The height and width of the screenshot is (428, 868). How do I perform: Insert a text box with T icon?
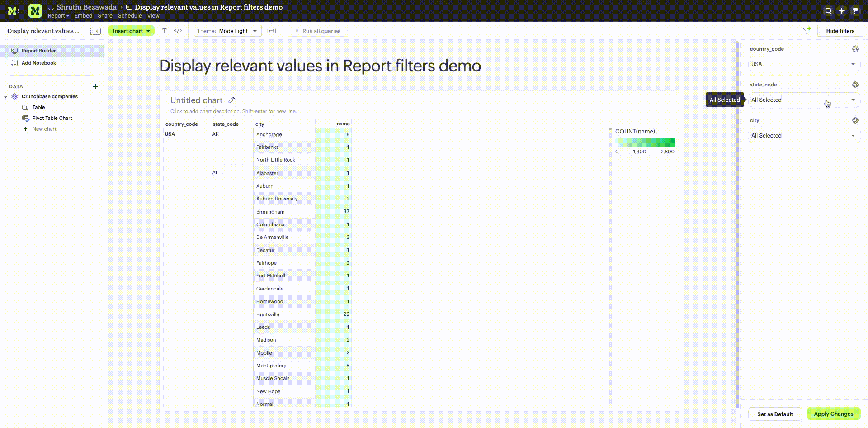click(165, 31)
